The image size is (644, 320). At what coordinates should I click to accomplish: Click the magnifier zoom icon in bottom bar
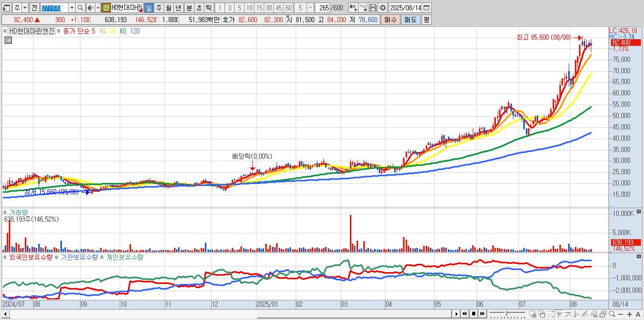click(612, 314)
